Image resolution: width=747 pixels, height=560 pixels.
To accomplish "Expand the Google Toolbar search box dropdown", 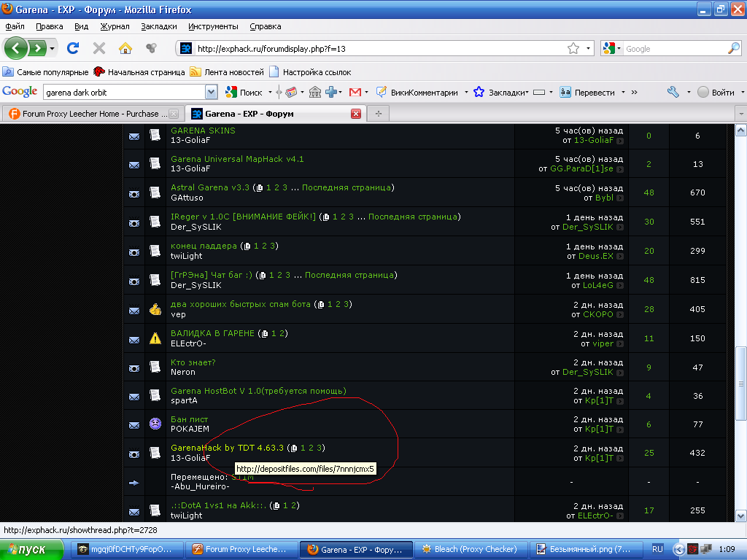I will tap(211, 93).
